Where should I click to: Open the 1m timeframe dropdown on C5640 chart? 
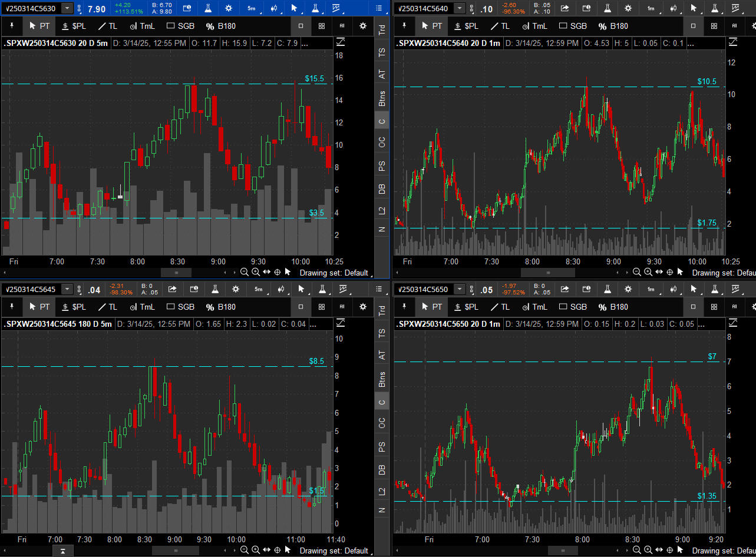pos(651,8)
